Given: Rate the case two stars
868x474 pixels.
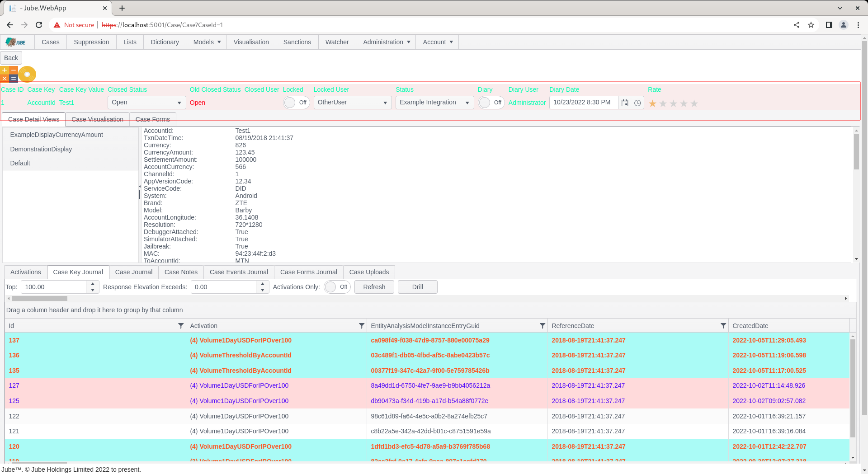Looking at the screenshot, I should click(663, 103).
